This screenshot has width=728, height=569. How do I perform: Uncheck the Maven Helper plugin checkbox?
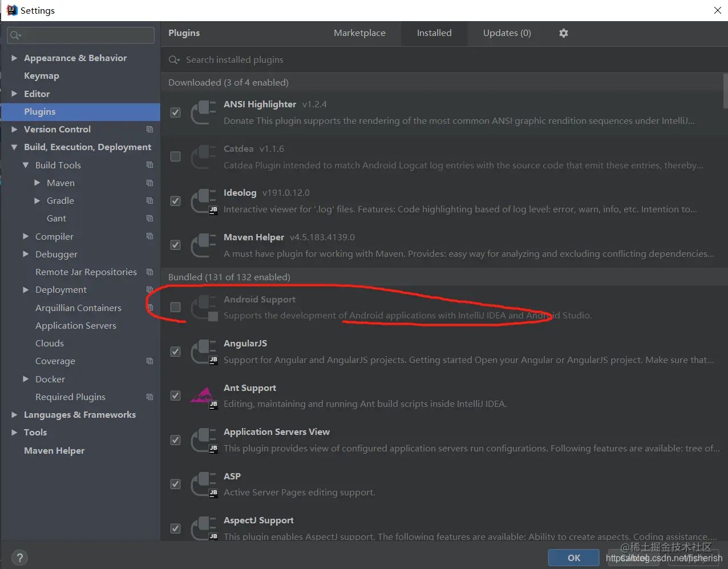176,245
